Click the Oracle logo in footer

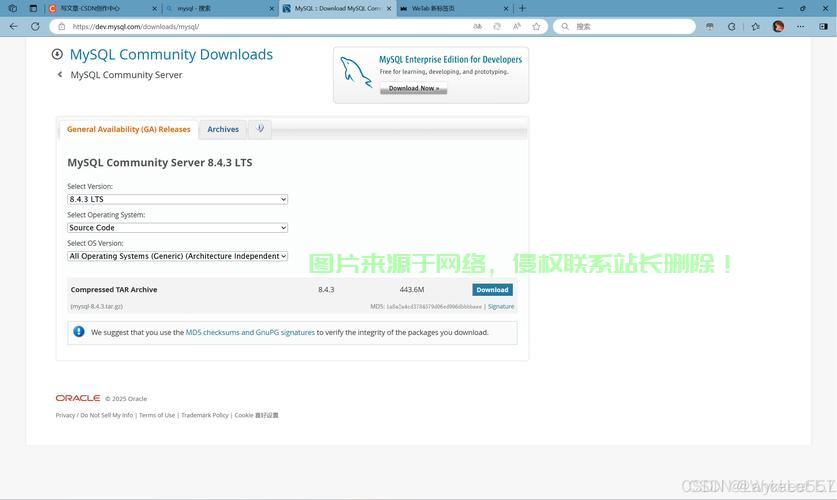click(78, 398)
